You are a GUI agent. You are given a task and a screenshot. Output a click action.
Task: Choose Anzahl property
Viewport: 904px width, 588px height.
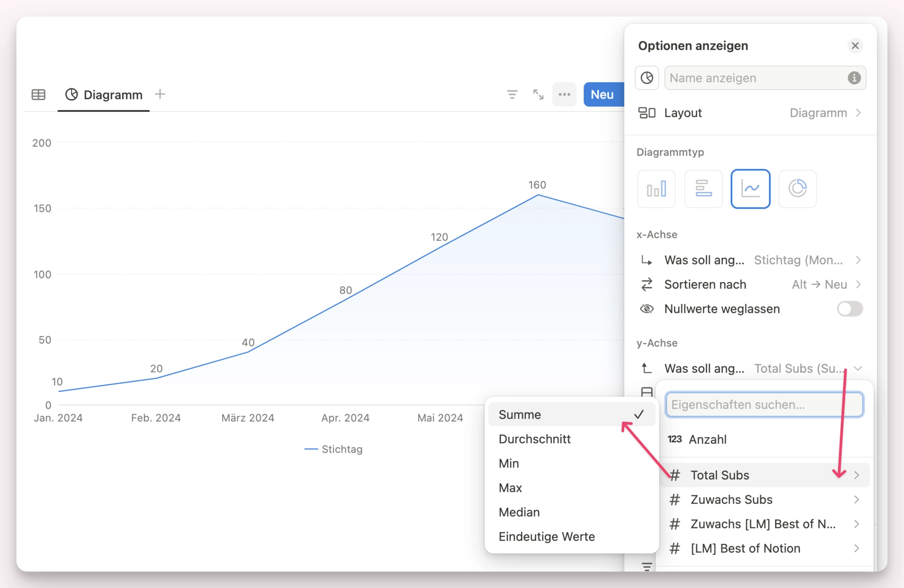(x=765, y=439)
